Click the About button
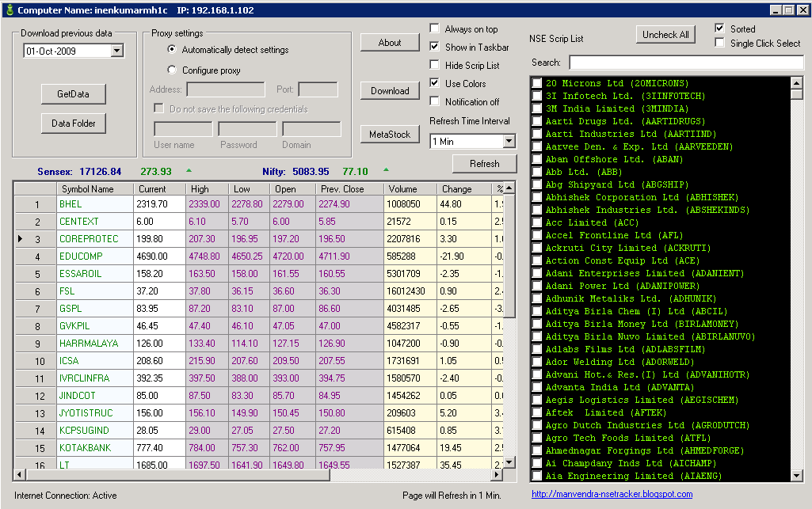 tap(390, 43)
